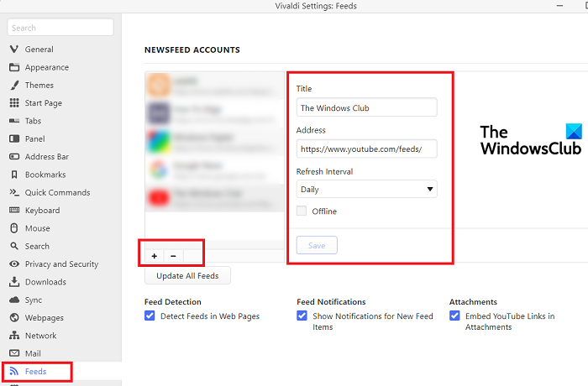The image size is (588, 386).
Task: Click the Network icon in sidebar
Action: pos(14,336)
